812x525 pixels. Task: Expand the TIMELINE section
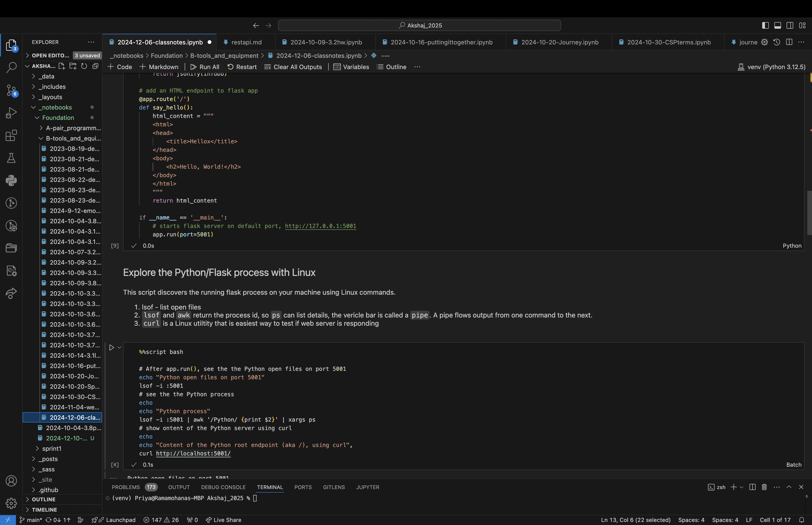coord(63,509)
